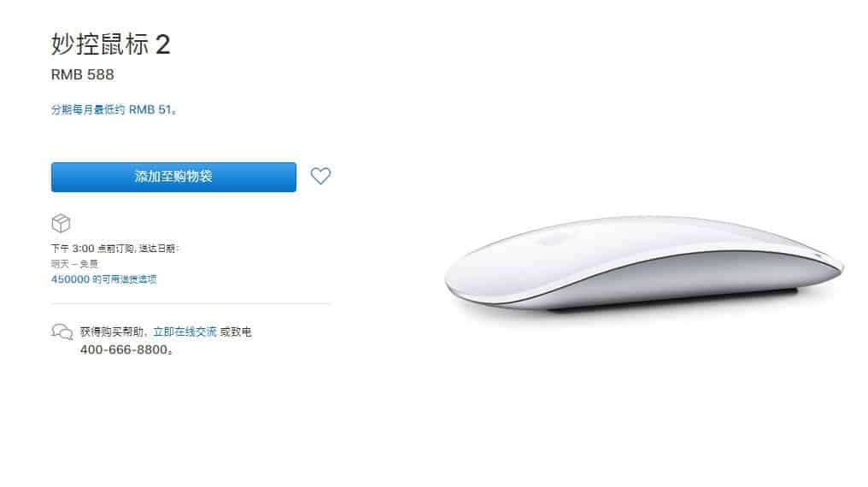
Task: Click the 获得购买帮助 help text
Action: pyautogui.click(x=113, y=332)
